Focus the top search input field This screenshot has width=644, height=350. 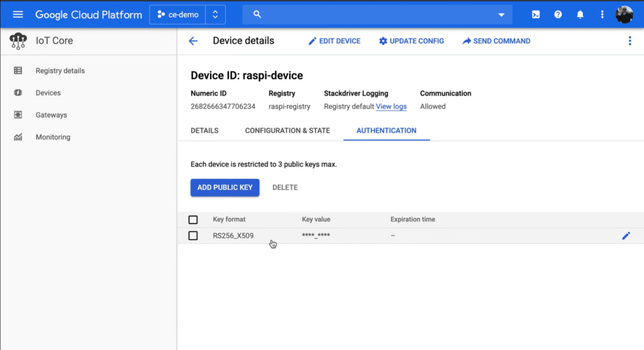point(378,14)
